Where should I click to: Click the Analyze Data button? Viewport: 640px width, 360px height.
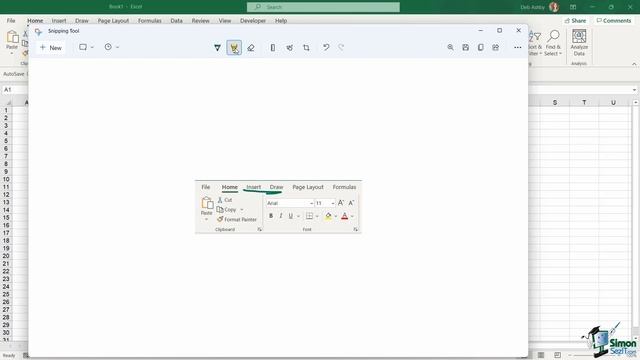point(579,43)
